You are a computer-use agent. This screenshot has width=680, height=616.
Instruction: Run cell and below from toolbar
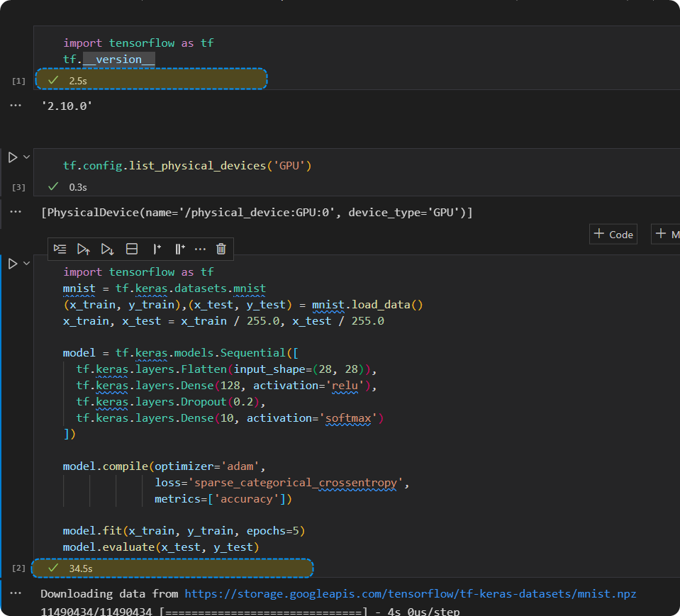point(107,249)
